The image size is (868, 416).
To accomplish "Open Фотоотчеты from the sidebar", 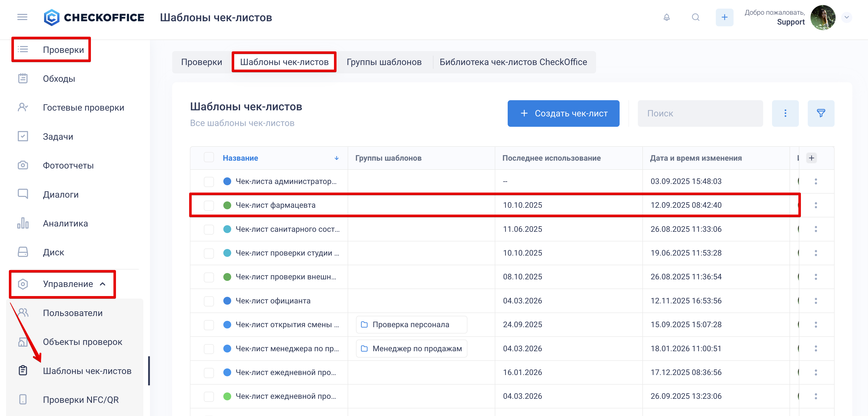I will point(68,165).
